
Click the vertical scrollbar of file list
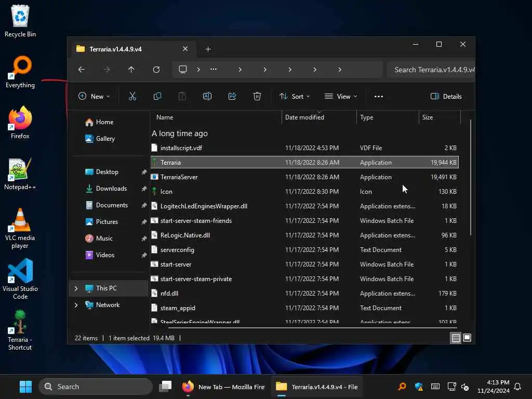point(471,178)
